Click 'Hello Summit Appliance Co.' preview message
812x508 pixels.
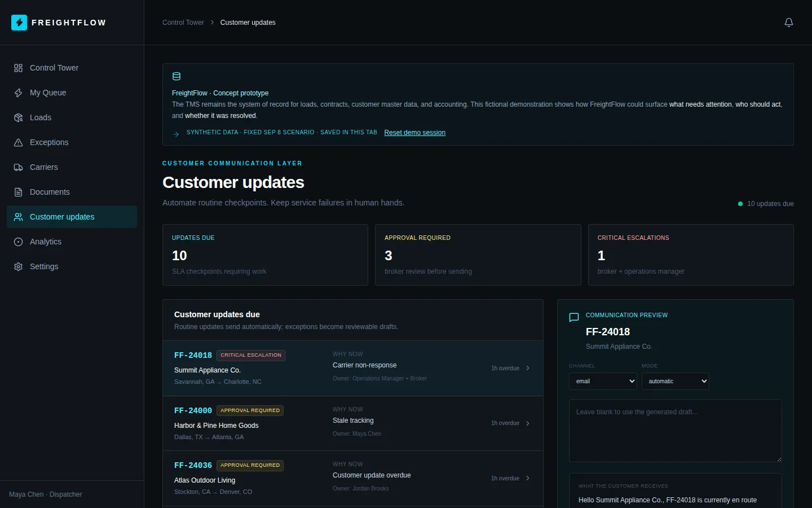click(x=668, y=500)
